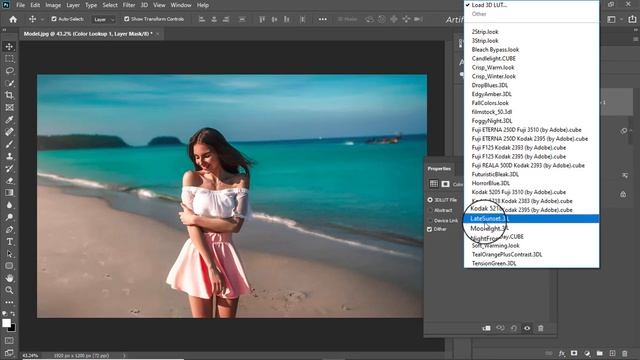This screenshot has width=640, height=360.
Task: Select the Horizontal Type tool
Action: (x=9, y=242)
